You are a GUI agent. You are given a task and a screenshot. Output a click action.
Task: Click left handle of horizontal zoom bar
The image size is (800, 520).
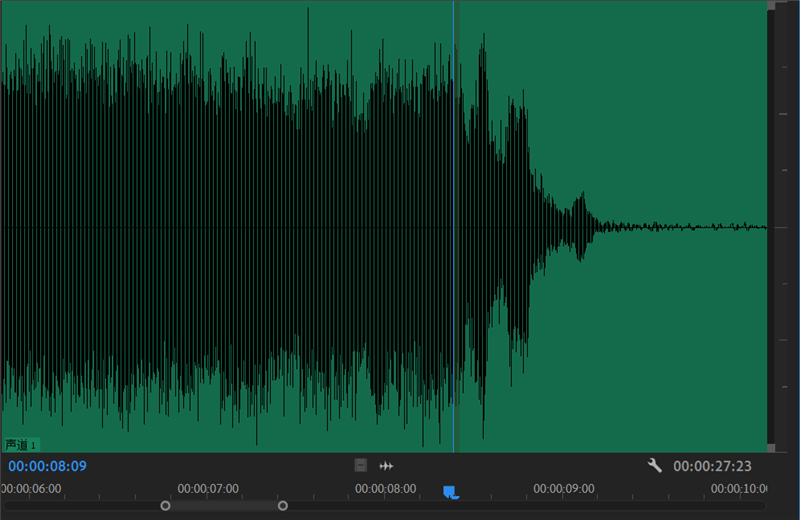pyautogui.click(x=165, y=506)
